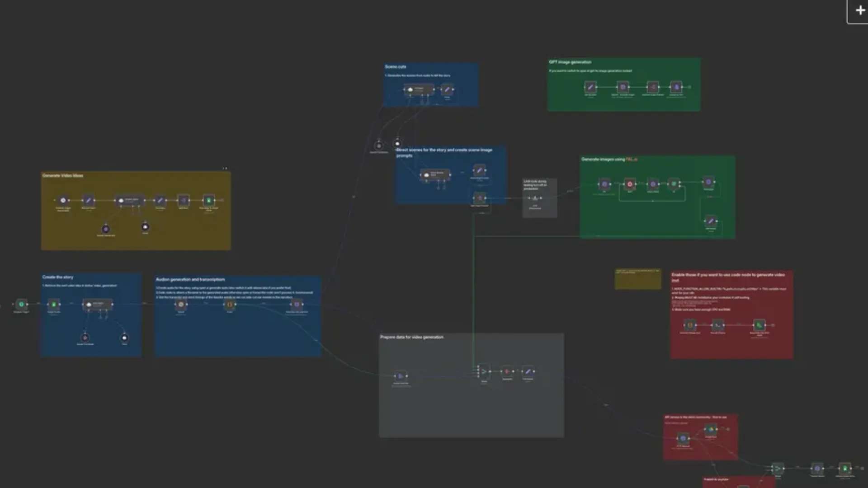Open the OpenAI audio node in Audio generation section
Viewport: 868px width, 488px height.
tap(181, 305)
